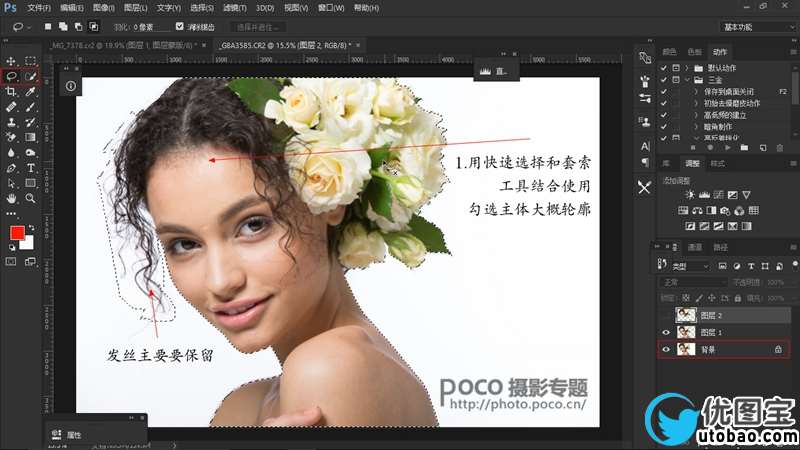Open the 图像(I) menu

[104, 8]
